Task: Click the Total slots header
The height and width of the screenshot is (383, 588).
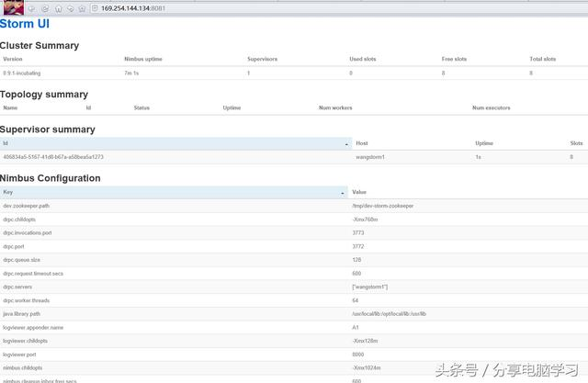Action: point(543,59)
